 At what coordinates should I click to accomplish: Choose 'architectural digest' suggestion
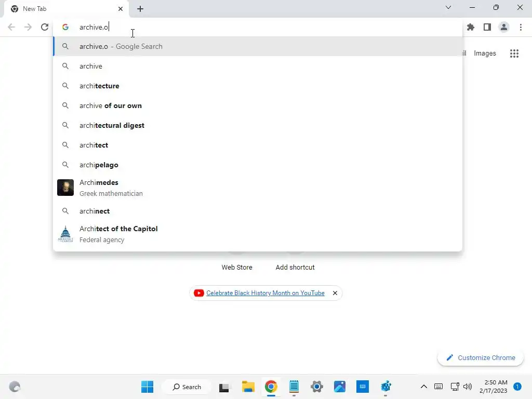[x=258, y=125]
